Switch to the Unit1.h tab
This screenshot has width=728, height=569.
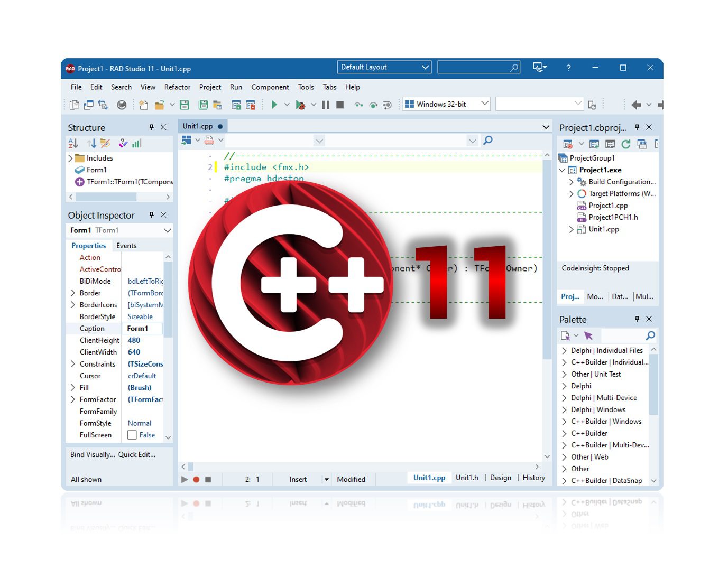coord(467,478)
